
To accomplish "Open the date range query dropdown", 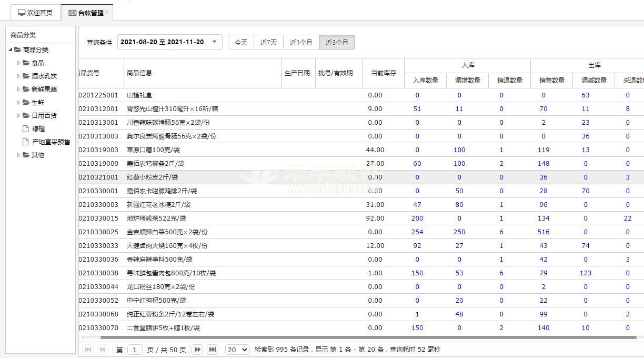I will (214, 42).
